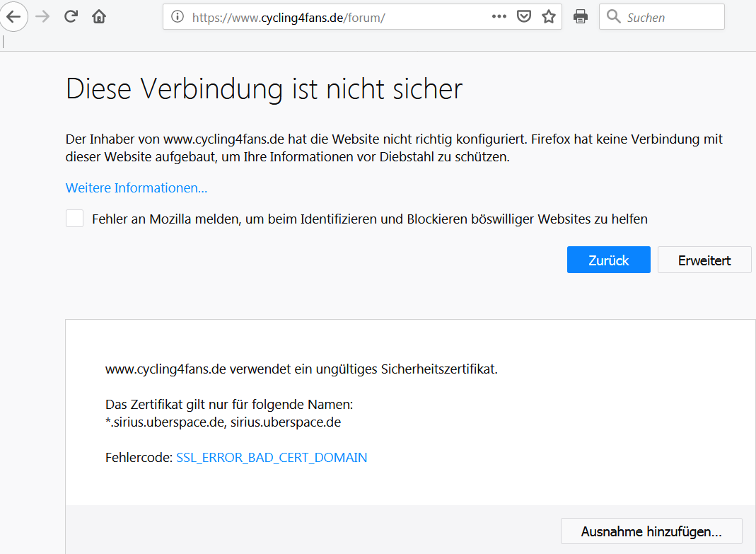The width and height of the screenshot is (756, 554).
Task: Click the printer icon in toolbar
Action: [581, 17]
